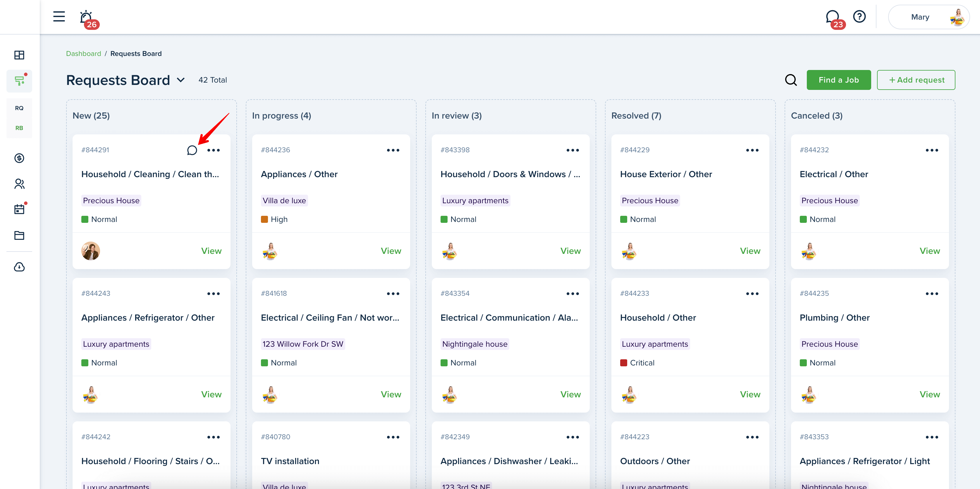
Task: View request #844233 Household Other
Action: tap(750, 394)
